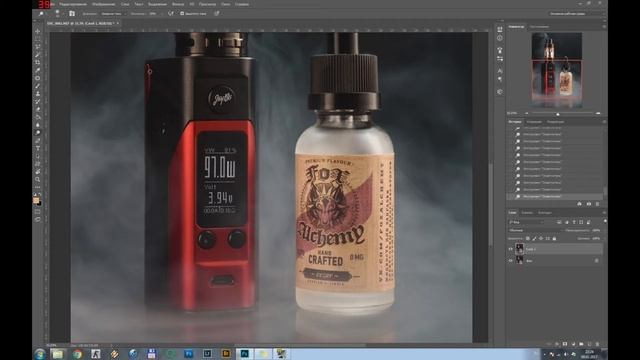Select the Background layer name
Screen dimensions: 640x360
point(529,260)
